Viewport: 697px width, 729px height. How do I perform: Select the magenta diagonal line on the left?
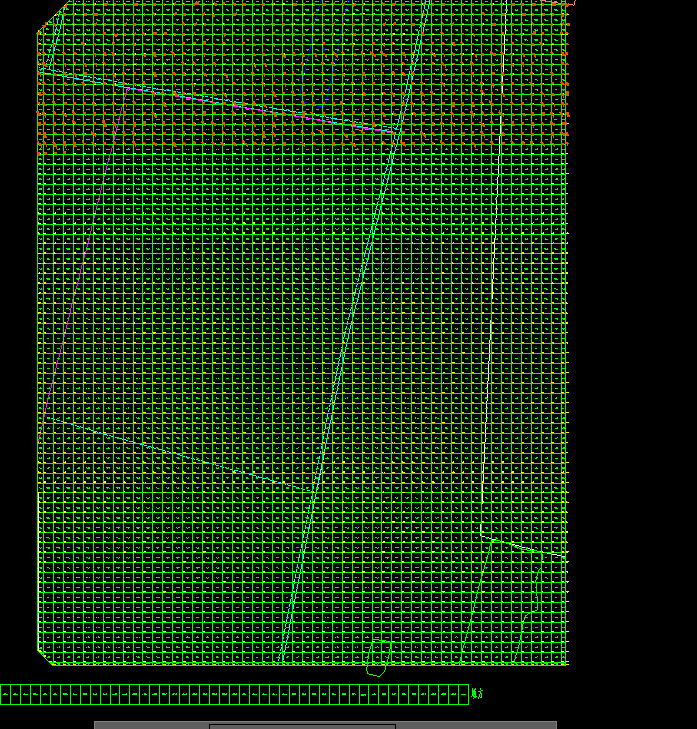83,263
